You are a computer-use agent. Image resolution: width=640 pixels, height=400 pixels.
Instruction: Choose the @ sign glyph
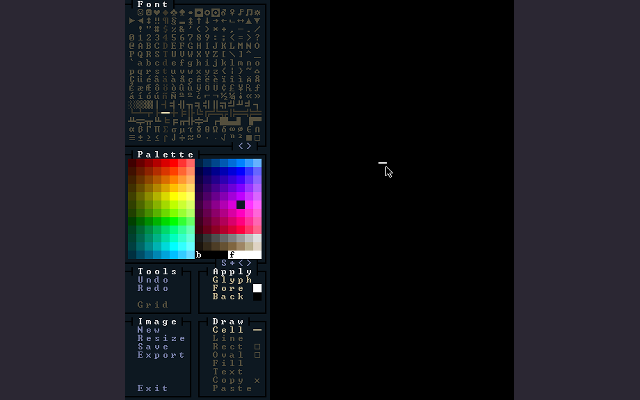(x=132, y=46)
